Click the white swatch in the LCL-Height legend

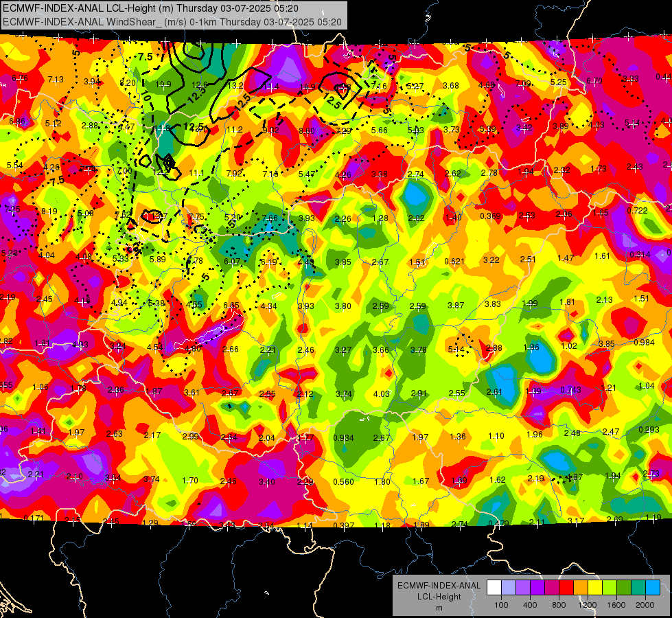click(494, 588)
